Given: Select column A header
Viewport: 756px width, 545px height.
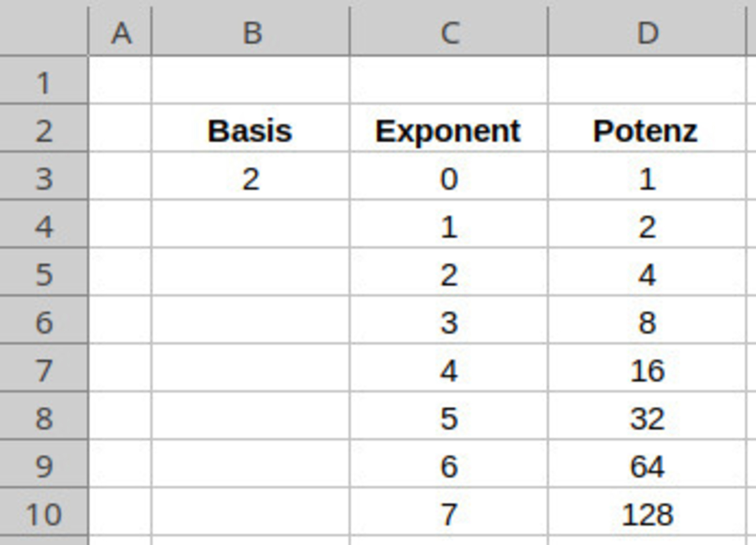Looking at the screenshot, I should tap(120, 32).
